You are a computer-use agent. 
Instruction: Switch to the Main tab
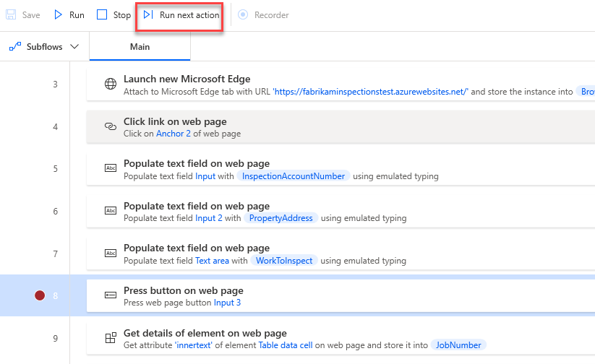point(140,47)
